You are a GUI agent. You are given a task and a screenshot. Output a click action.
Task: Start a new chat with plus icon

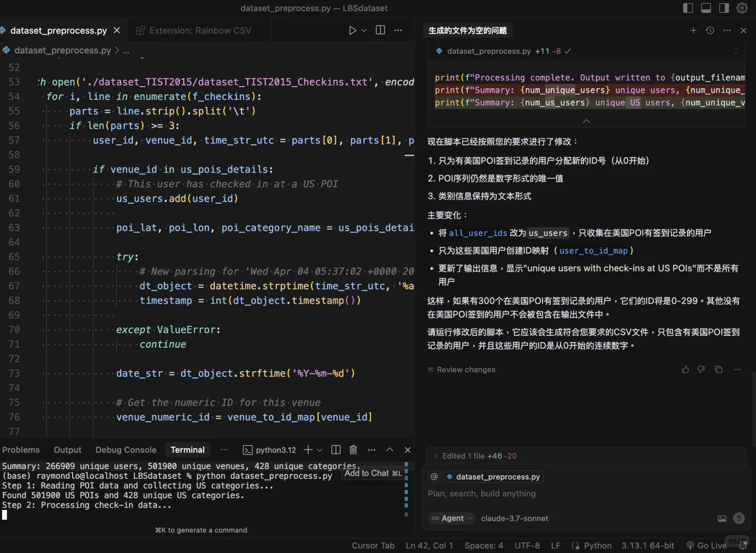click(x=694, y=31)
